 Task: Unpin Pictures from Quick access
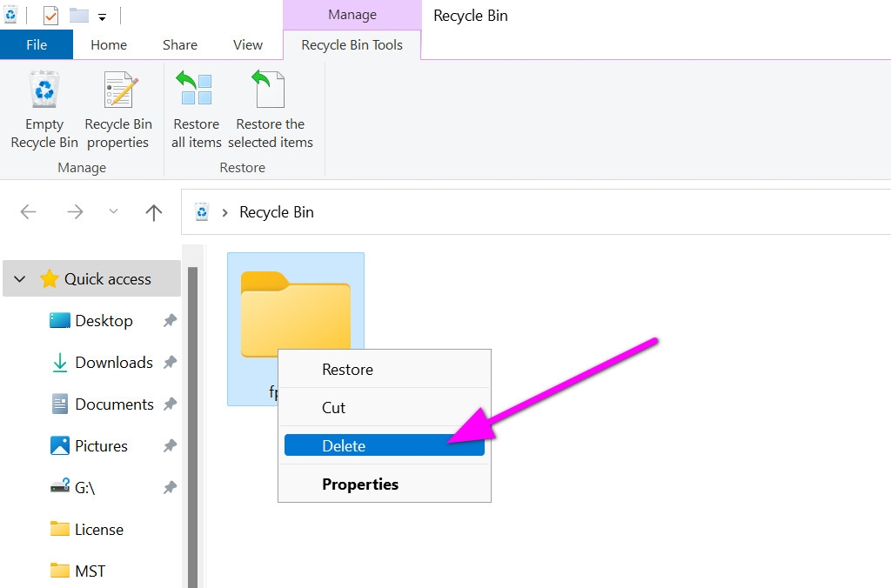click(x=171, y=445)
